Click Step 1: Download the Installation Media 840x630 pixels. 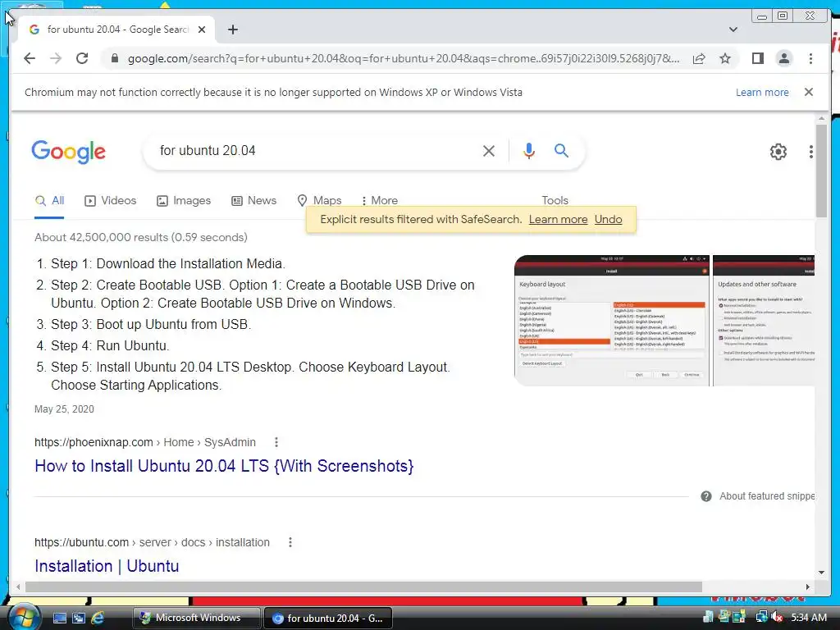(x=168, y=263)
